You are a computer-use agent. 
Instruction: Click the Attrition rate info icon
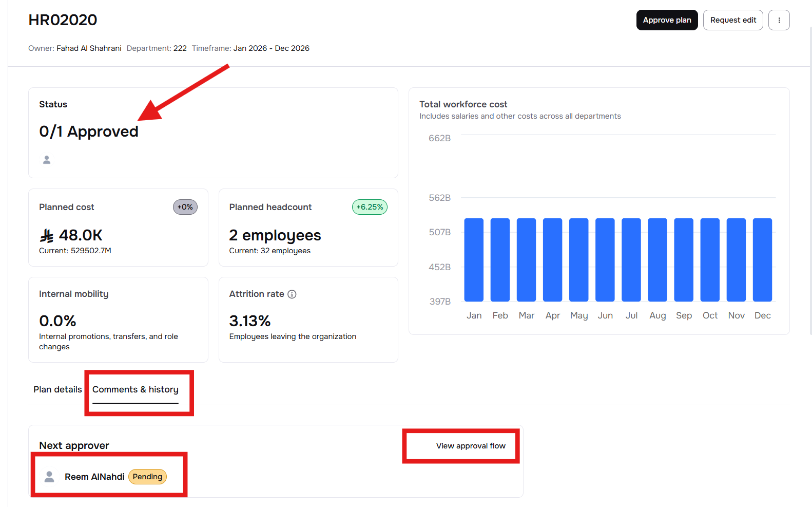point(292,294)
